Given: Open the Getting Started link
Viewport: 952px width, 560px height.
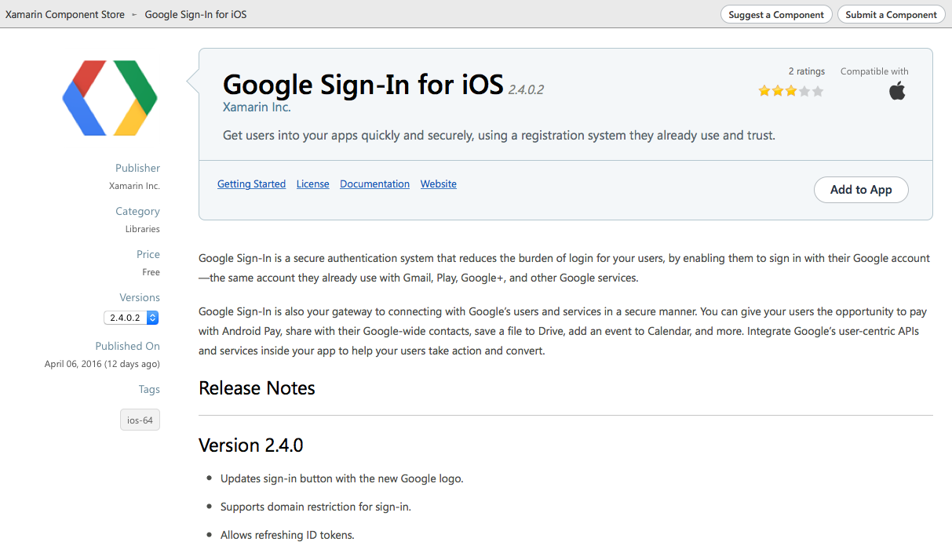Looking at the screenshot, I should point(251,184).
